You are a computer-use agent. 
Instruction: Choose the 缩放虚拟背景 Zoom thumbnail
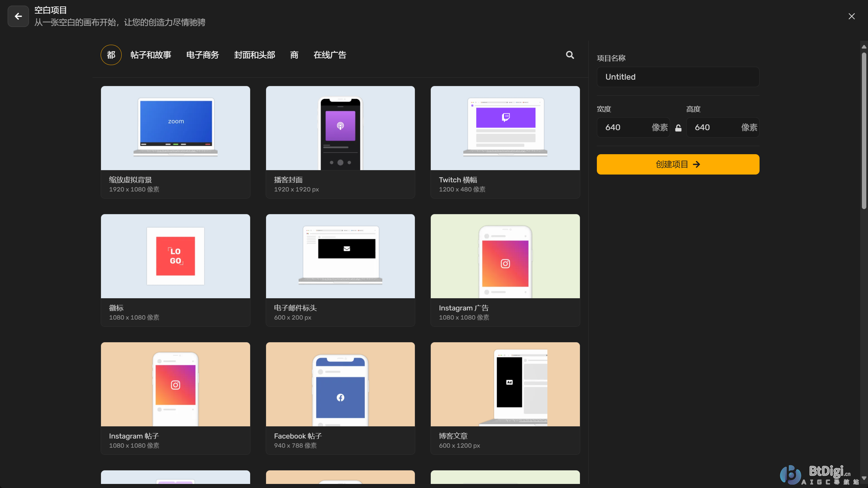click(x=176, y=128)
